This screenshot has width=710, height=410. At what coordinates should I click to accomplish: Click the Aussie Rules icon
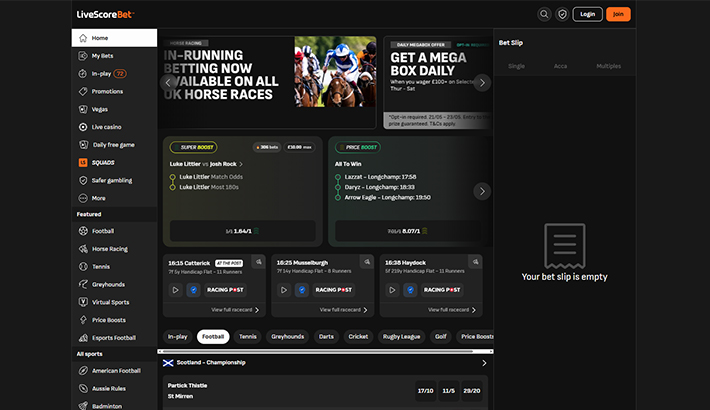83,388
